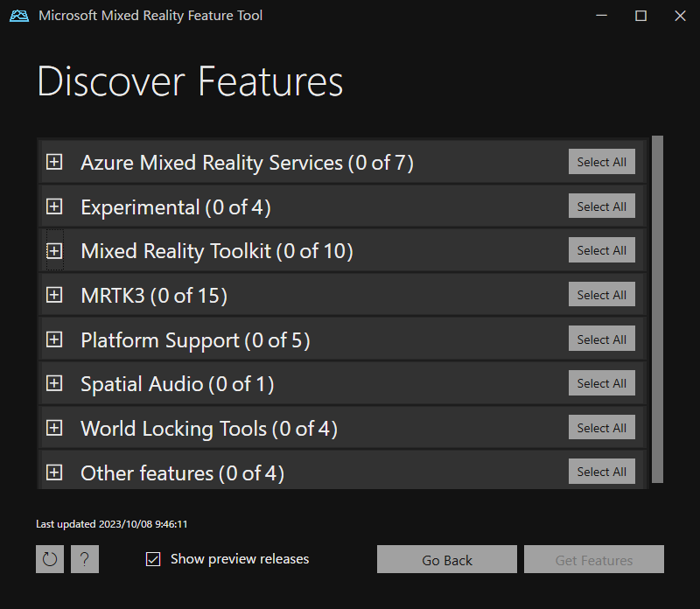Click the refresh catalog icon button
Screen dimensions: 700x609
50,559
